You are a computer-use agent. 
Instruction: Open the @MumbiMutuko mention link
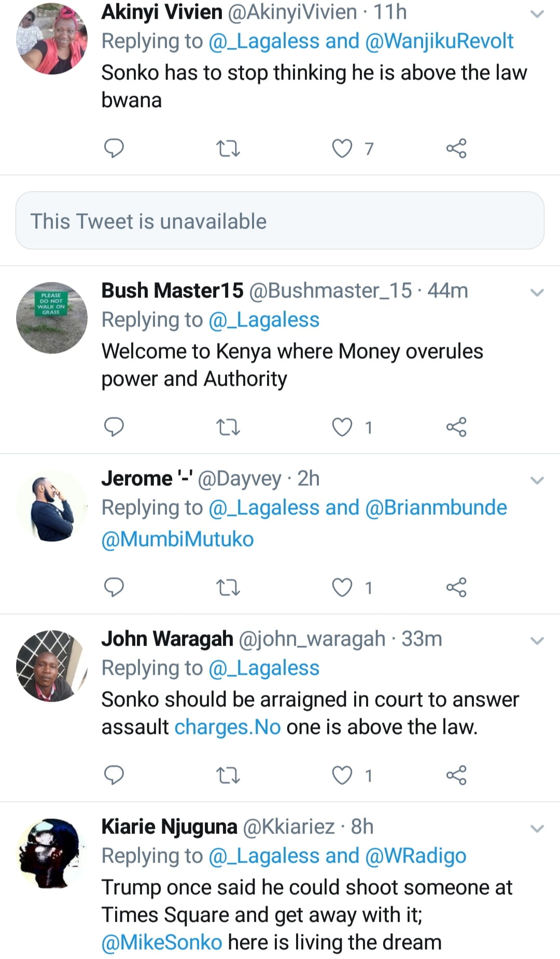pos(177,539)
